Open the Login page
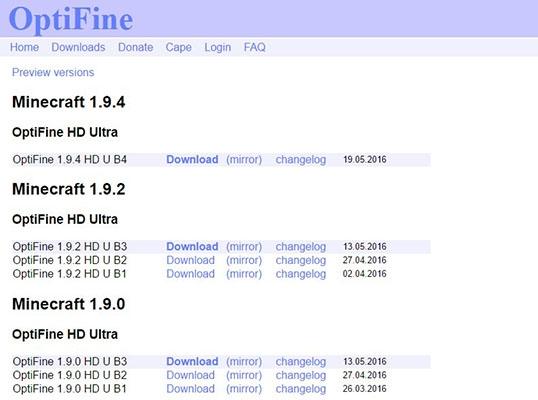Viewport: 538px width, 400px height. pyautogui.click(x=218, y=47)
